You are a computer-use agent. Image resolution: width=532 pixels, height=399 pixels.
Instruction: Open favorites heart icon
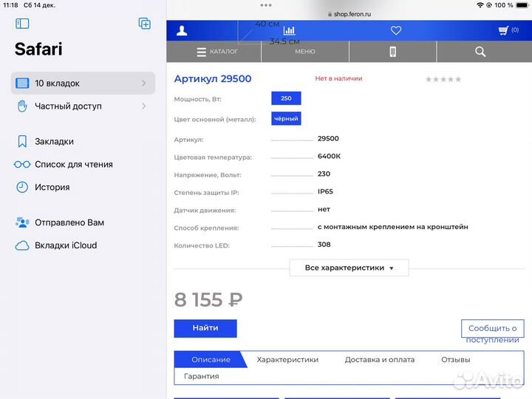[396, 30]
